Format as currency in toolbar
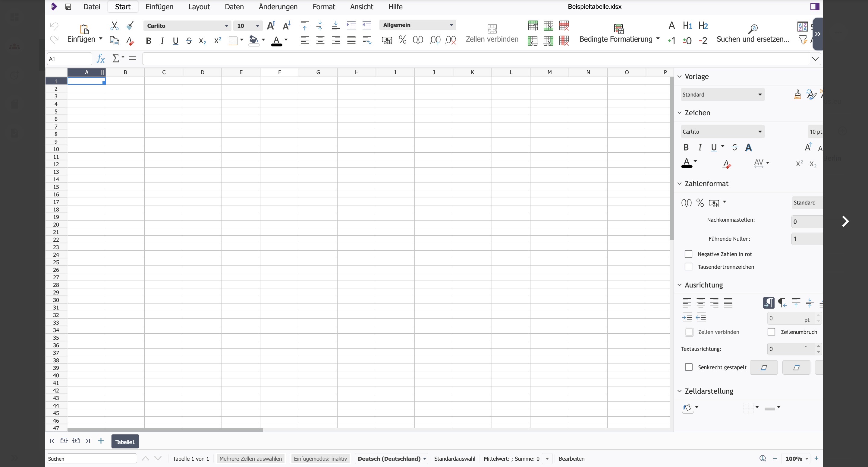 pos(387,40)
